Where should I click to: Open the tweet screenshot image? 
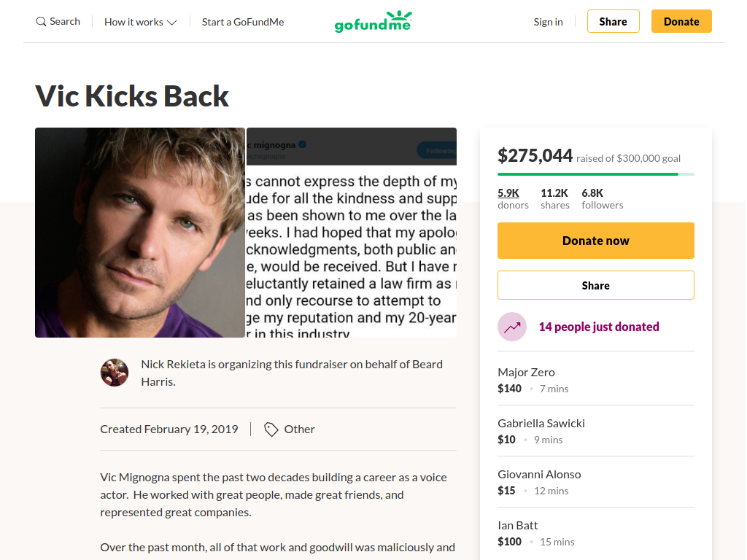pyautogui.click(x=352, y=233)
